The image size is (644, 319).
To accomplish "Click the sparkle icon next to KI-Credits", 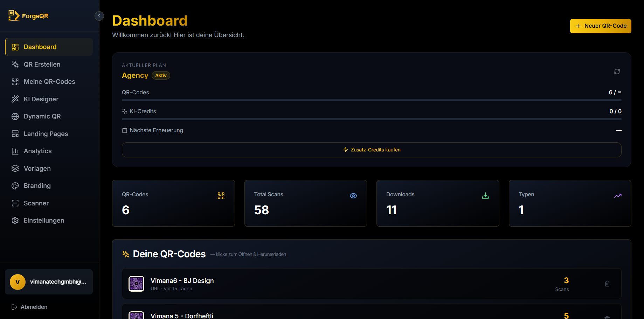I will click(x=124, y=111).
